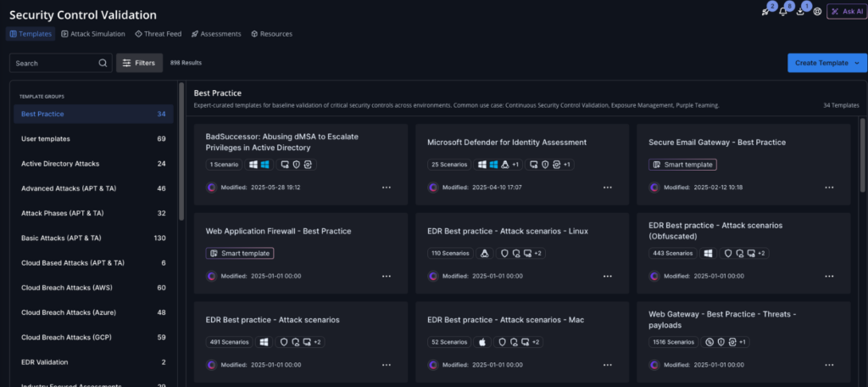Screen dimensions: 868x387
Task: Open more options on Web Gateway Threats payloads card
Action: [x=829, y=365]
